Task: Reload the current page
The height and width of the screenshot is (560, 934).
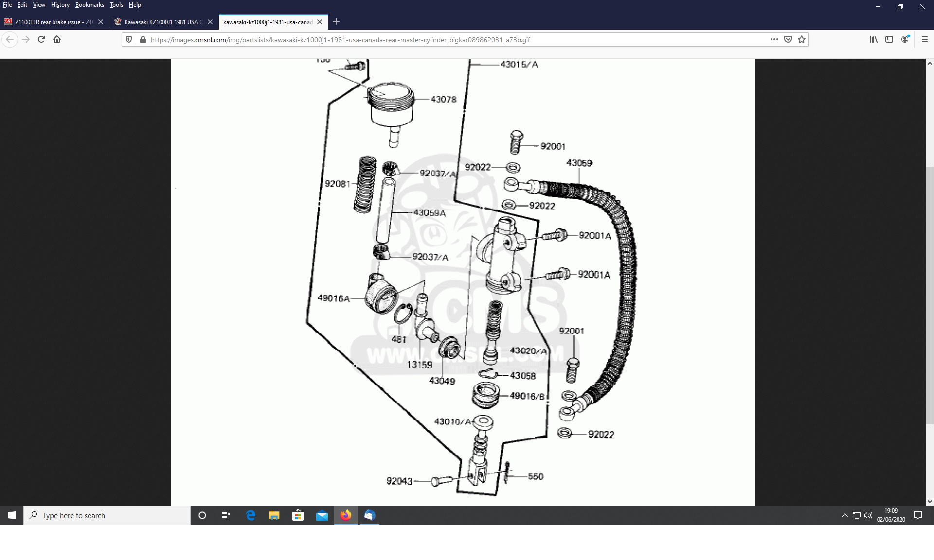Action: [41, 39]
